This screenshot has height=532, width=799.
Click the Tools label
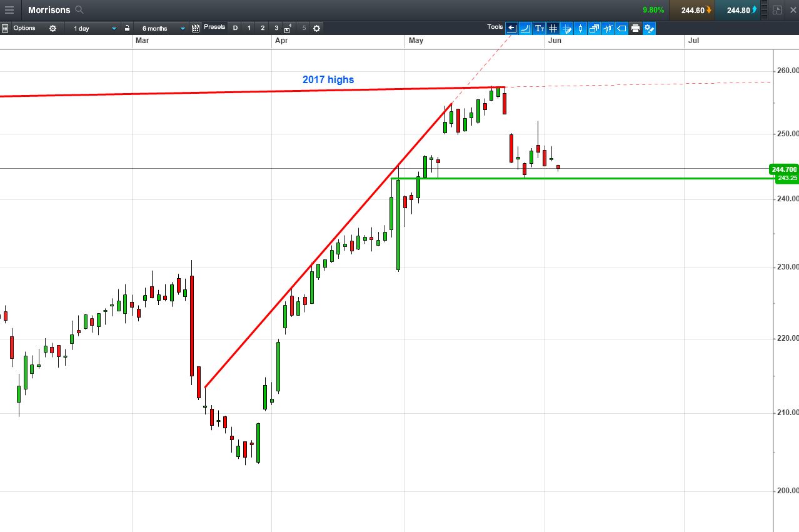[x=495, y=27]
